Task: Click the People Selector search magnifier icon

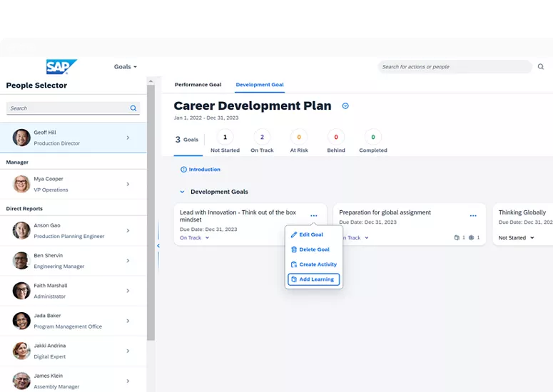Action: point(133,108)
